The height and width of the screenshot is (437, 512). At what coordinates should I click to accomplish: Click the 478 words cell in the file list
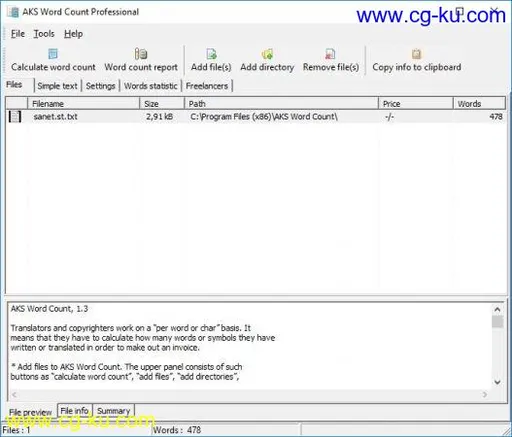(496, 117)
